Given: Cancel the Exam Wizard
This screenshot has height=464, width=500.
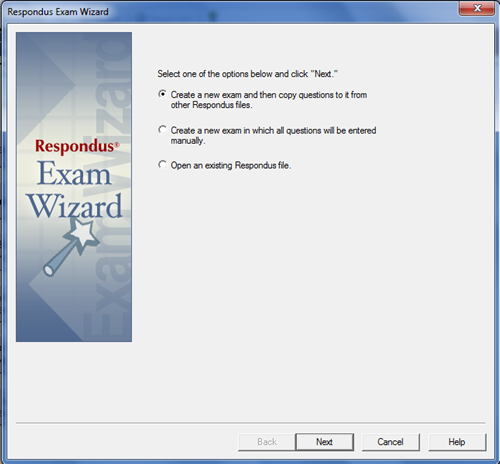Looking at the screenshot, I should pyautogui.click(x=390, y=442).
